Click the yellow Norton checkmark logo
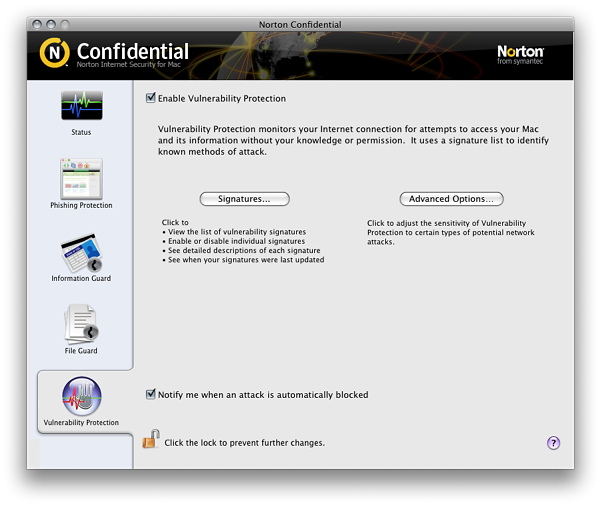The height and width of the screenshot is (505, 600). [x=55, y=53]
